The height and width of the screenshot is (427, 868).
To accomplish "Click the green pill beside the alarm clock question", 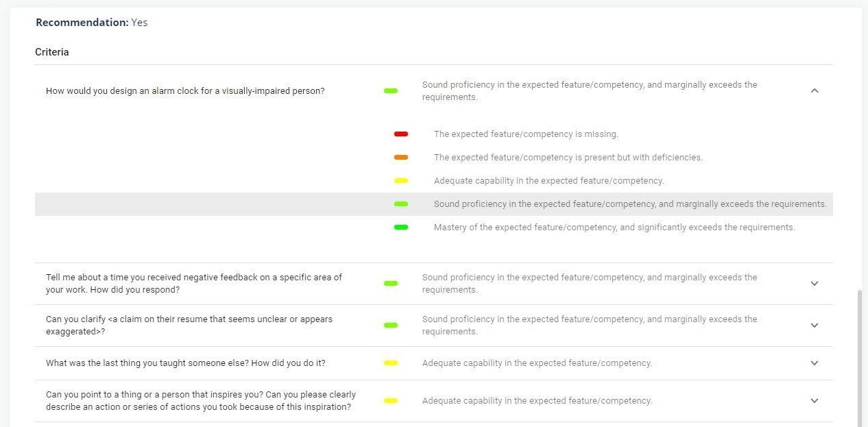I will 390,90.
